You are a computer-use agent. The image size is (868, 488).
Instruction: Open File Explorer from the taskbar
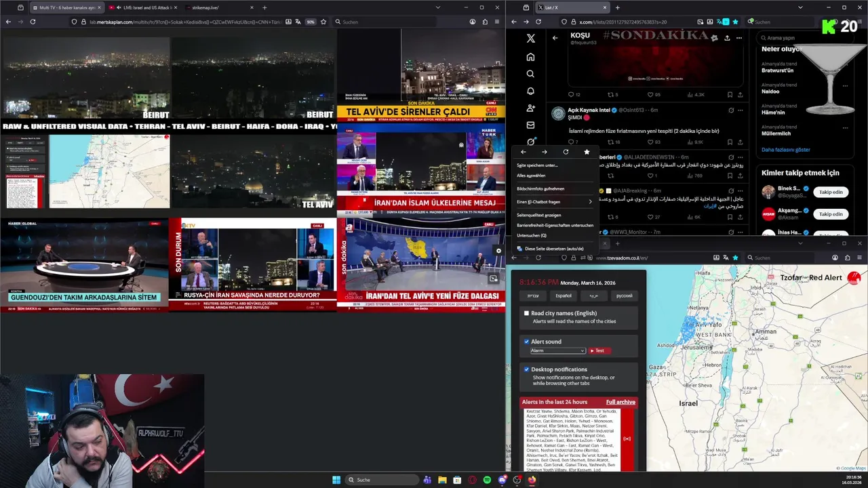[442, 480]
